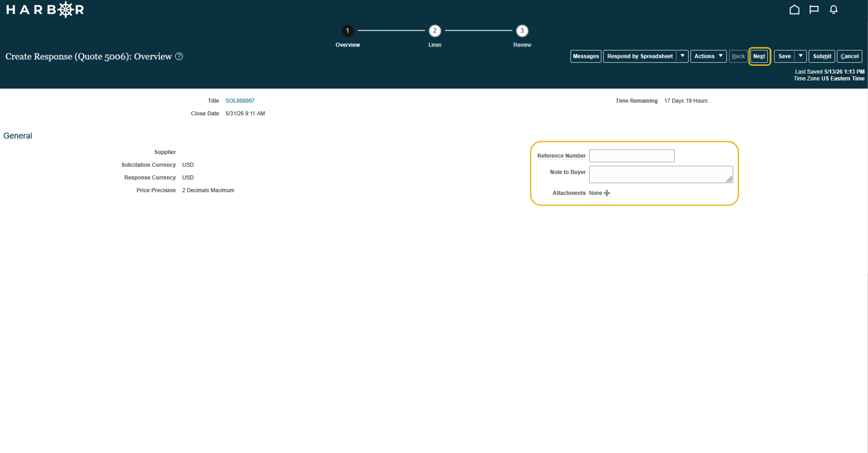Open the notifications bell
This screenshot has width=868, height=453.
[834, 9]
